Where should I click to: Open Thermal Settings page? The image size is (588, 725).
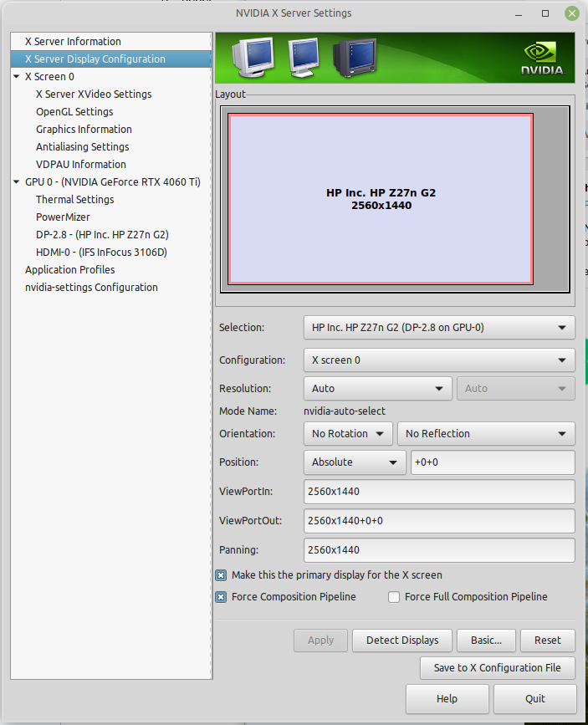(75, 200)
